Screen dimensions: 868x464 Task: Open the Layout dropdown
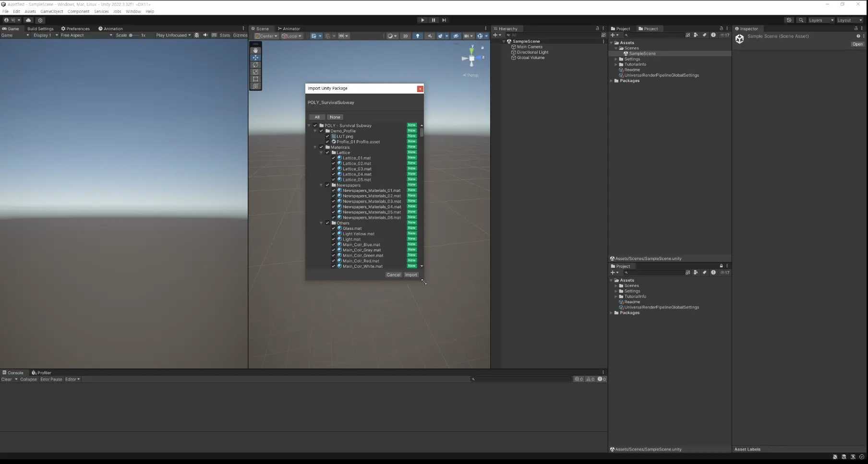pyautogui.click(x=850, y=20)
